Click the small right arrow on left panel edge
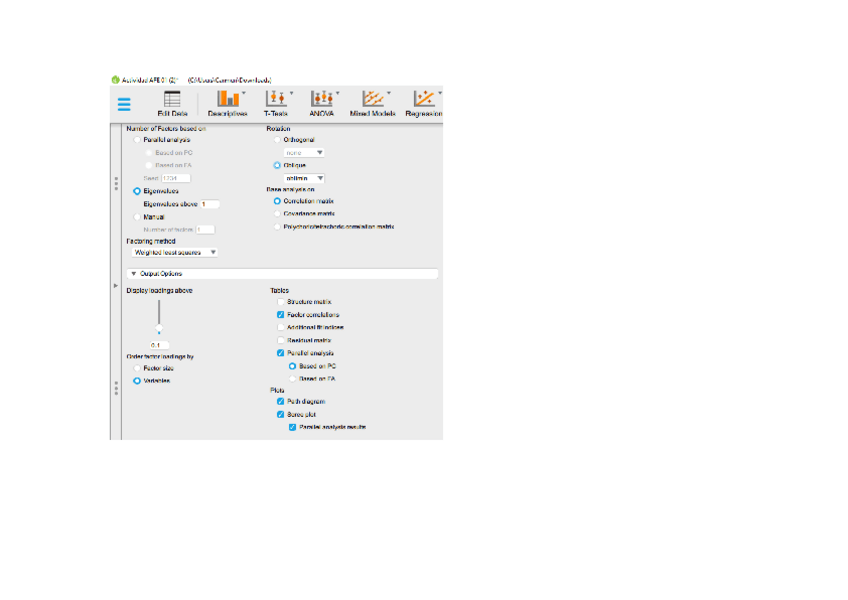 115,286
